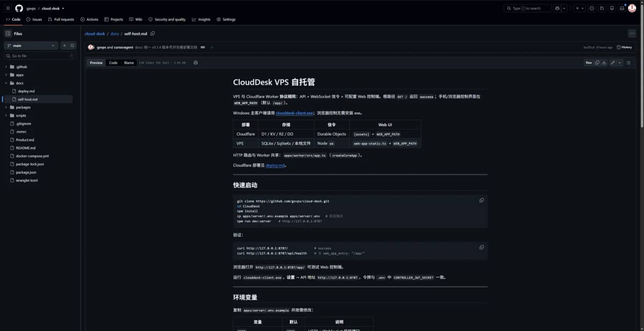The width and height of the screenshot is (644, 331).
Task: Focus the 'Go to file' input
Action: coord(40,56)
